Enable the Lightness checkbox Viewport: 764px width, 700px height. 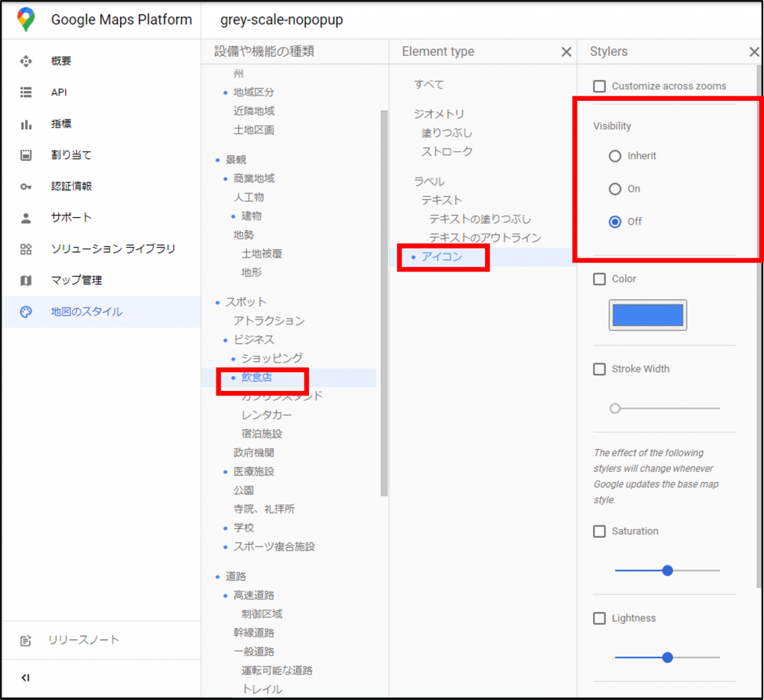tap(599, 619)
